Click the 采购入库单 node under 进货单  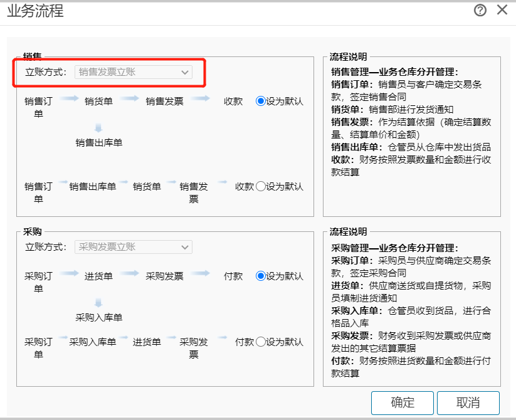coord(99,318)
